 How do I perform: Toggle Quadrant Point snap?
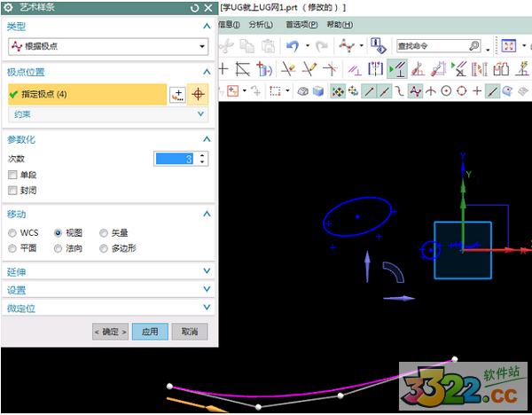coord(461,91)
